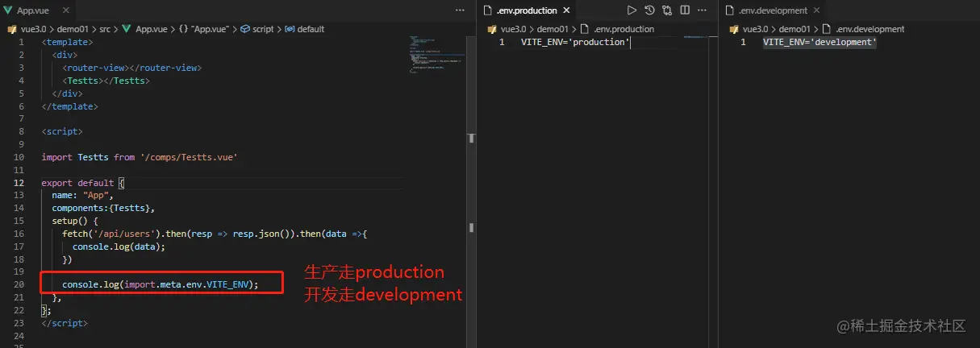Open more actions for App.vue editor group
This screenshot has height=348, width=980.
[460, 10]
